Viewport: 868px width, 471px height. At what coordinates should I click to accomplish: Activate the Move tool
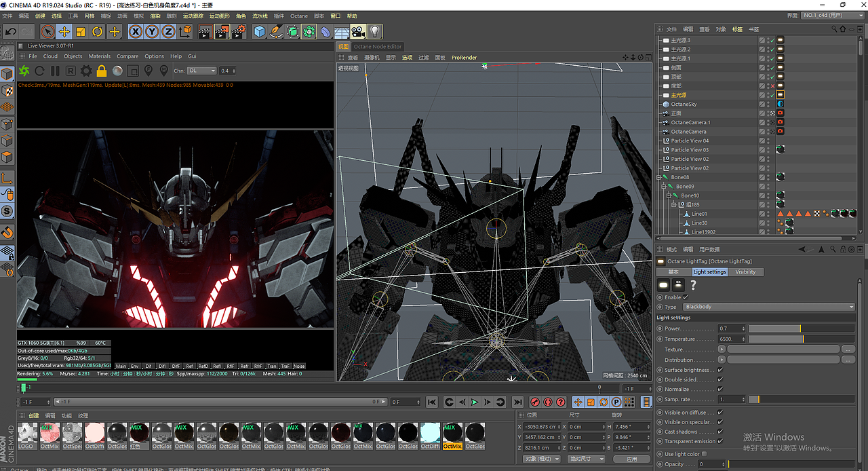tap(64, 31)
